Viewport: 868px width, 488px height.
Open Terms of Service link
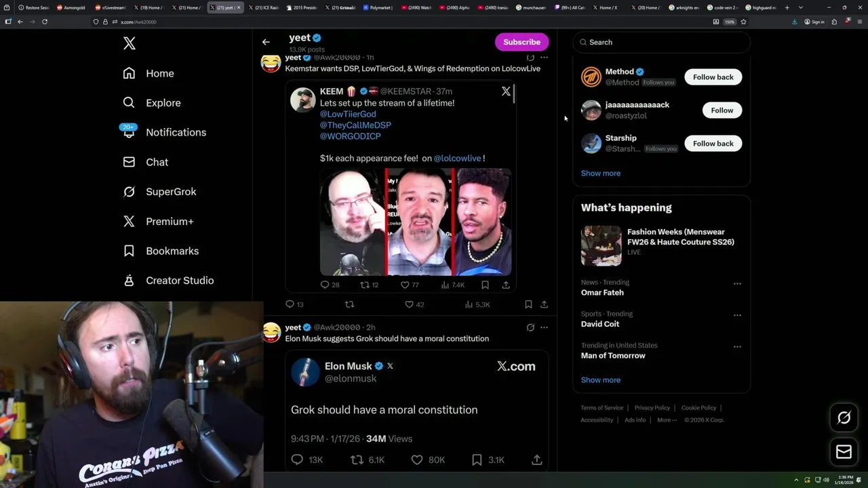coord(601,407)
